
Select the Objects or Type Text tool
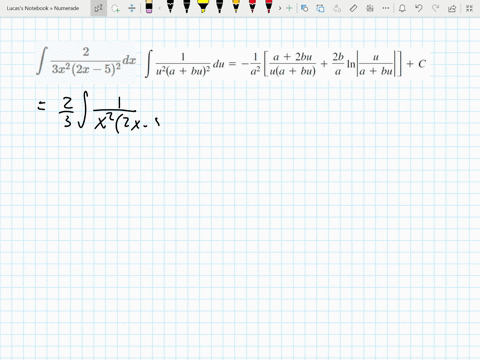pos(99,8)
